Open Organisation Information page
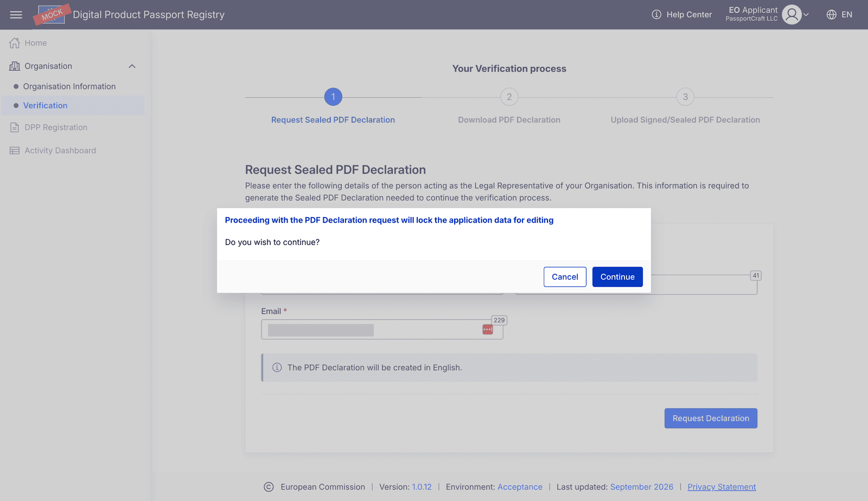The height and width of the screenshot is (501, 868). (x=69, y=86)
